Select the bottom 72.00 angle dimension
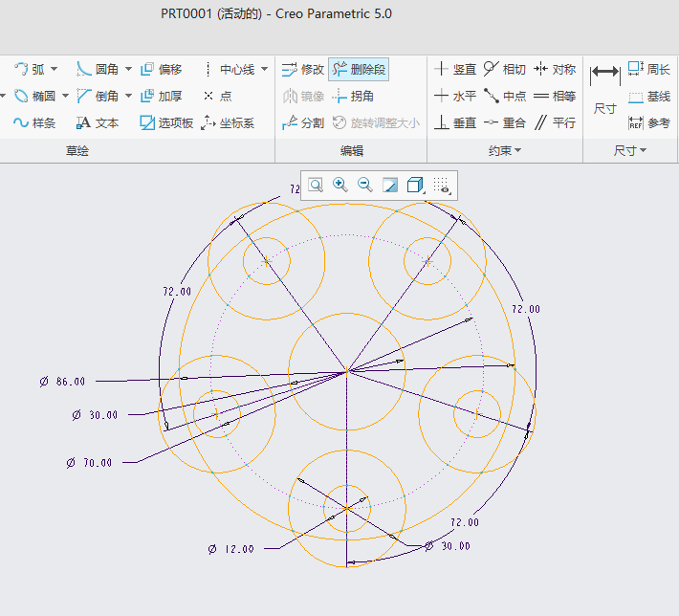679x616 pixels. (465, 522)
